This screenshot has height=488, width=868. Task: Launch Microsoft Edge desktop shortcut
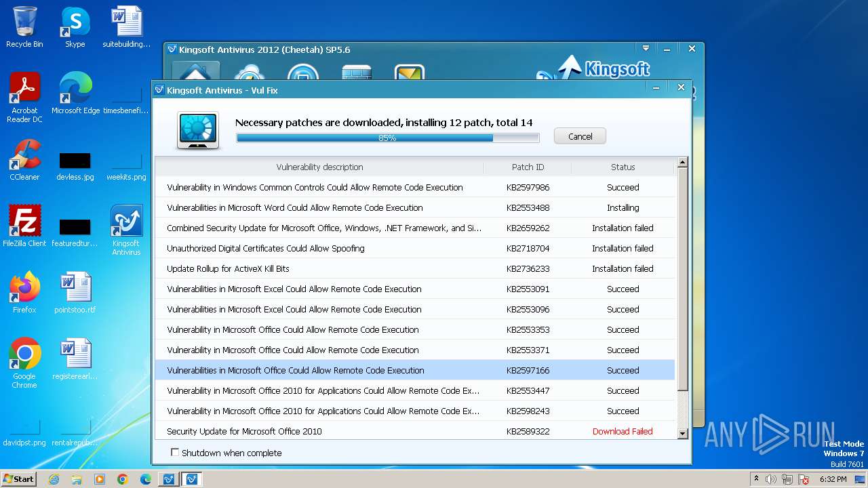click(x=75, y=94)
